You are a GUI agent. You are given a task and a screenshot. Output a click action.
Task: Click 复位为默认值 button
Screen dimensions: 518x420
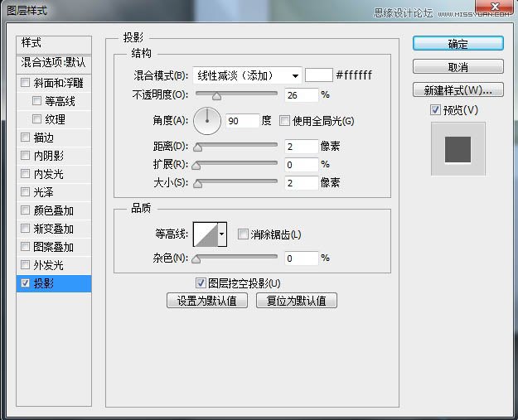297,301
